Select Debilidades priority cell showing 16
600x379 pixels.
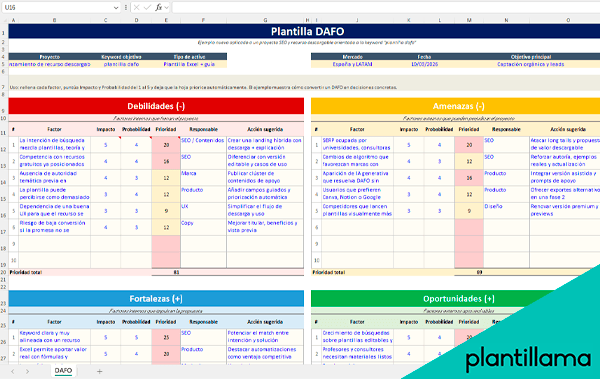pos(166,161)
